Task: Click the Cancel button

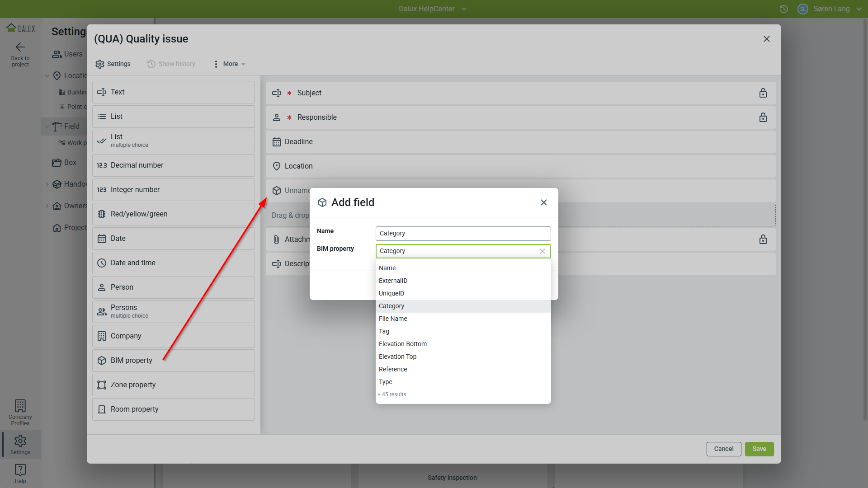Action: point(723,449)
